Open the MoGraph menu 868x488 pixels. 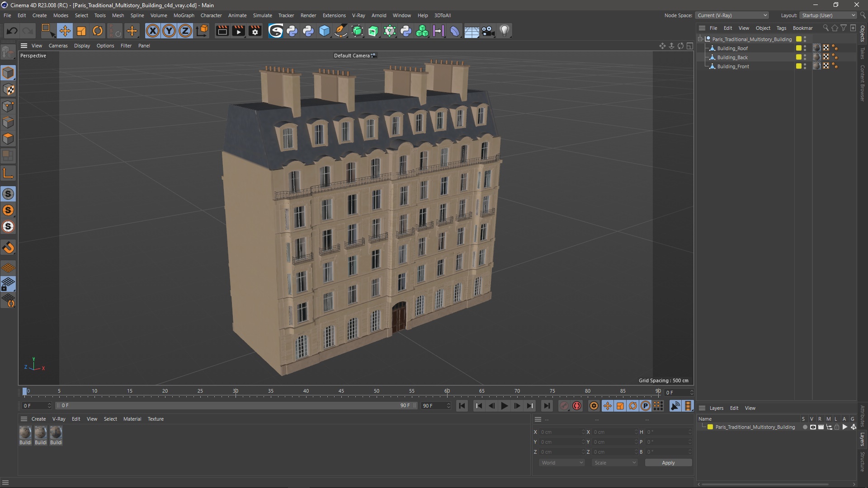tap(184, 15)
